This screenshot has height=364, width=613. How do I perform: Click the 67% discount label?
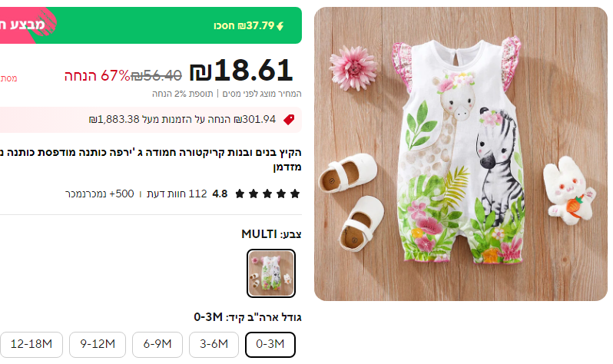(97, 75)
